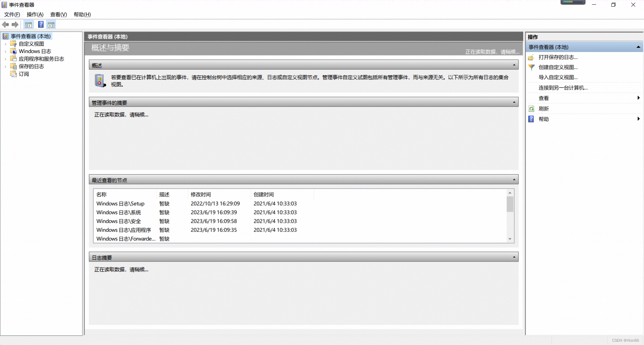644x345 pixels.
Task: Expand the 保存的日志 tree node
Action: [x=5, y=66]
